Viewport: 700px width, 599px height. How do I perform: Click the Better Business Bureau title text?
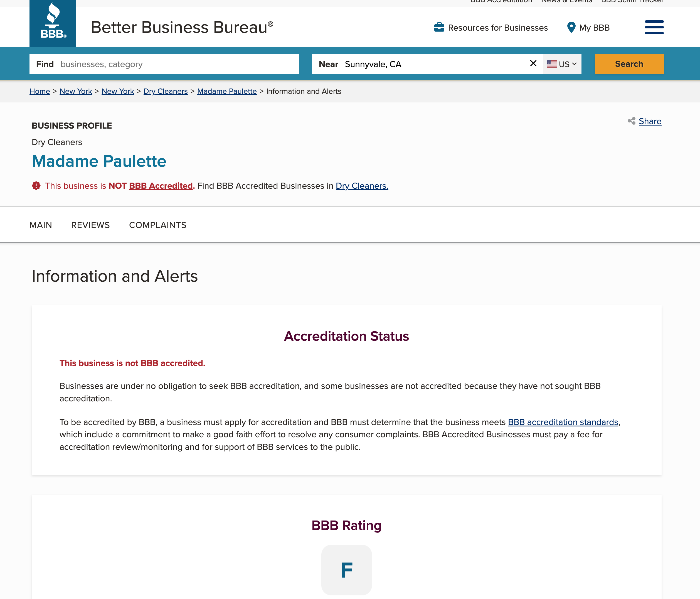point(182,27)
